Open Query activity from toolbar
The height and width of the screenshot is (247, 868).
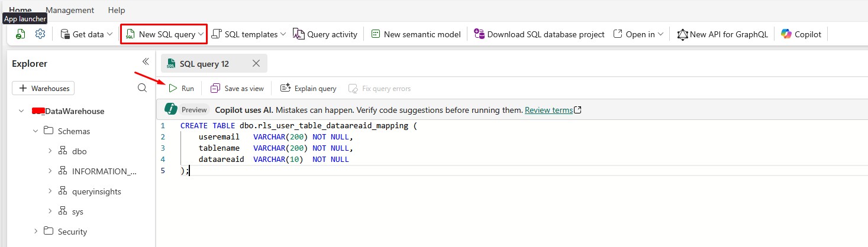325,34
